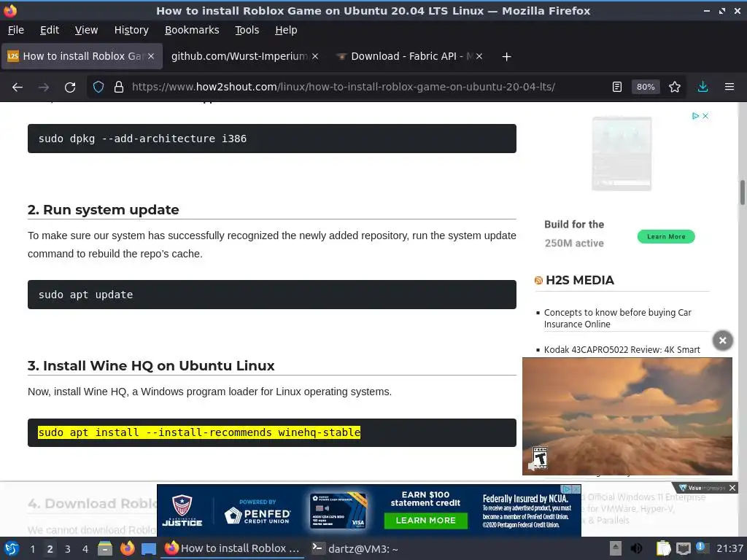The image size is (747, 560).
Task: Open the Firefox hamburger application menu
Action: point(729,87)
